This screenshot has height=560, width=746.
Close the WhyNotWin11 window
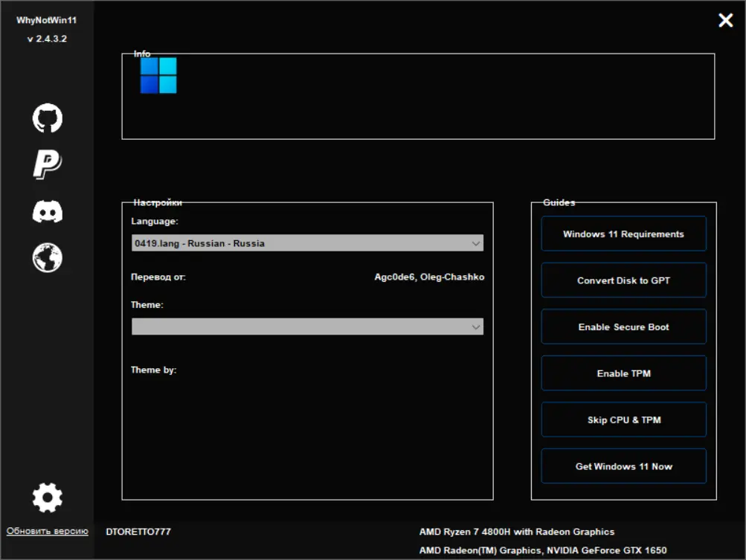(725, 20)
